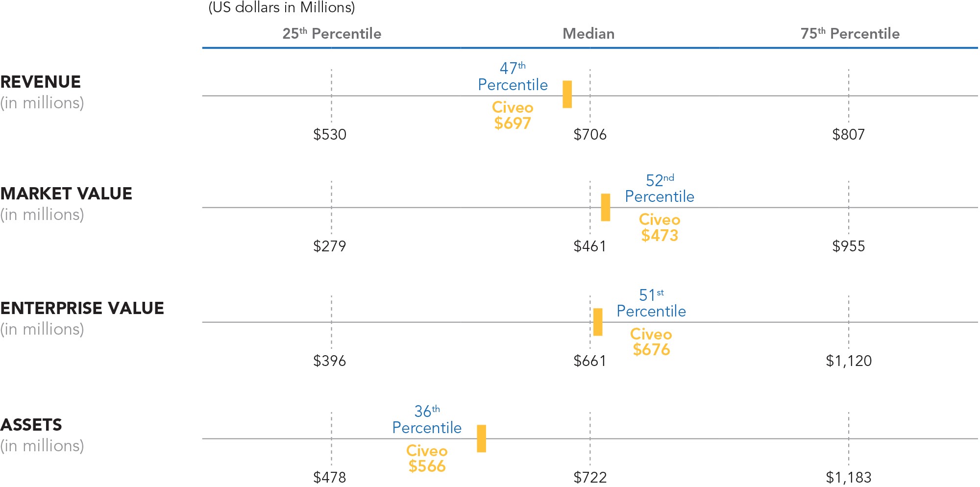Click the 47th Percentile label
Viewport: 980px width, 487px height.
tap(513, 76)
